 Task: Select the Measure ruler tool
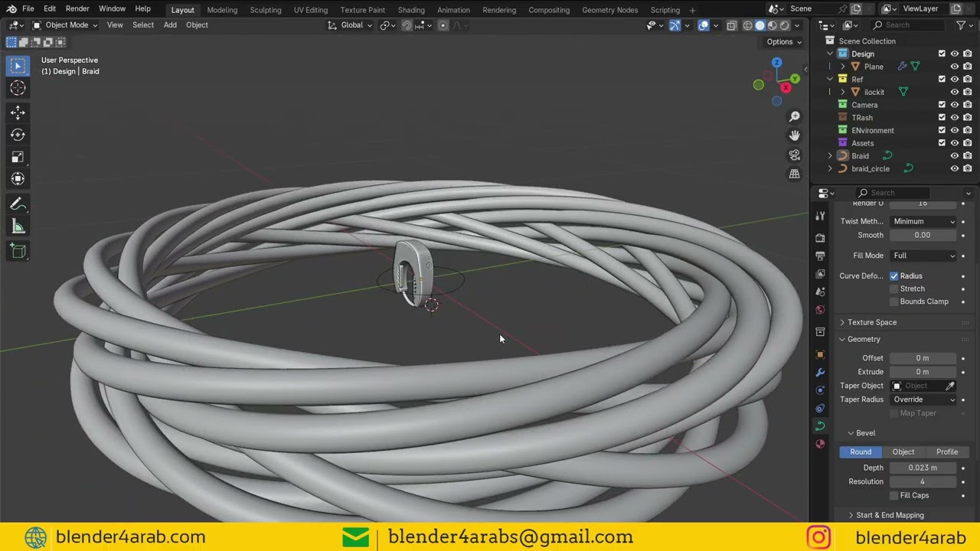tap(18, 227)
